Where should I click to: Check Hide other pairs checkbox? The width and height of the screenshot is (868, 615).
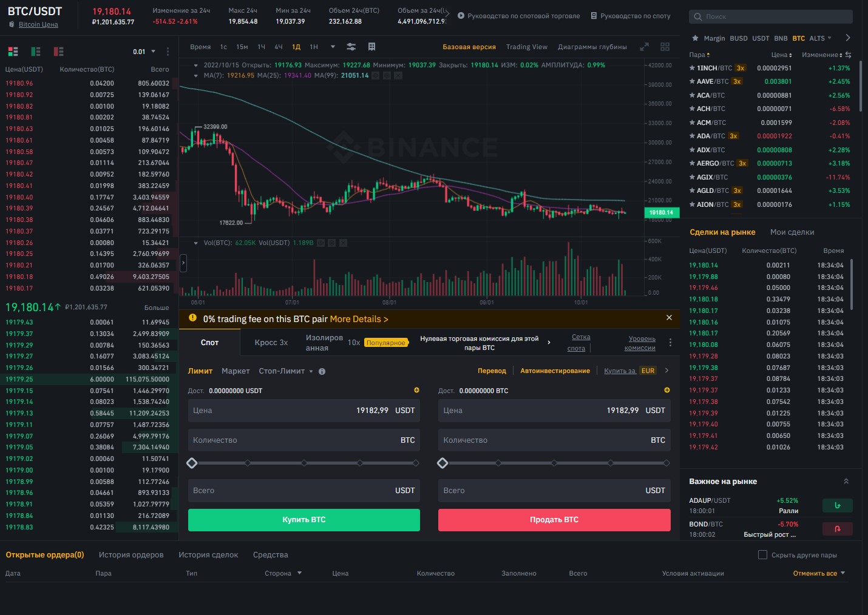(763, 554)
